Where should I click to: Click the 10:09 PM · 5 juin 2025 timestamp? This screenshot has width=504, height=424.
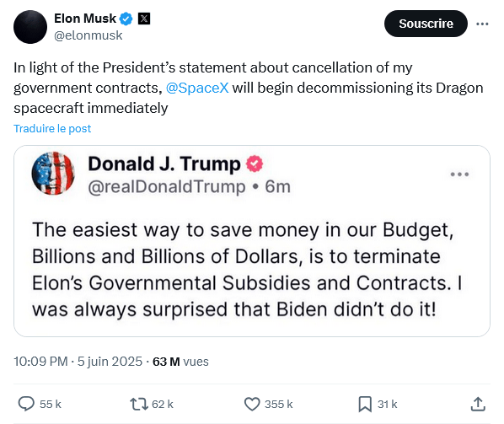[78, 362]
